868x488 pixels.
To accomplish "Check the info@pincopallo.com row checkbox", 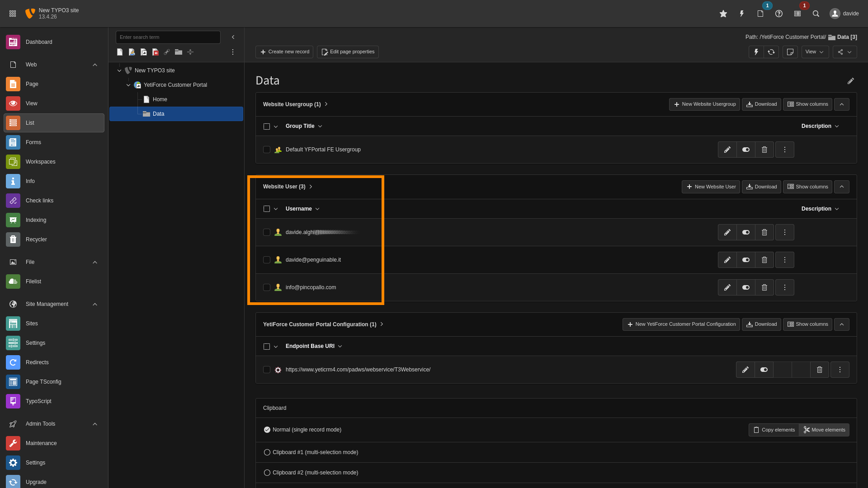I will tap(267, 287).
